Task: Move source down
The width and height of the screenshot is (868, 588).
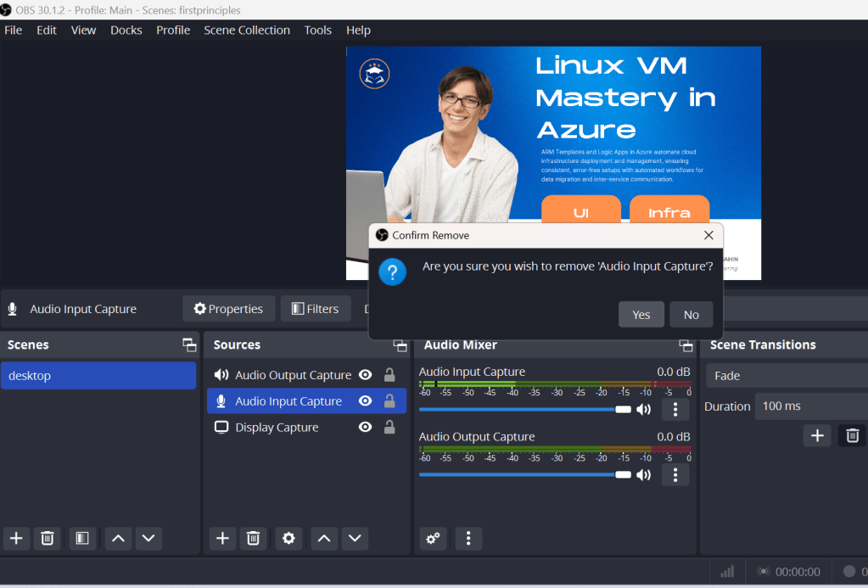Action: point(355,538)
